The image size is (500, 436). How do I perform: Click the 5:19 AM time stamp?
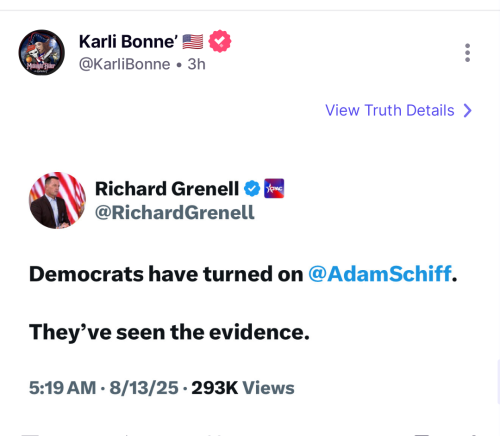pyautogui.click(x=63, y=388)
